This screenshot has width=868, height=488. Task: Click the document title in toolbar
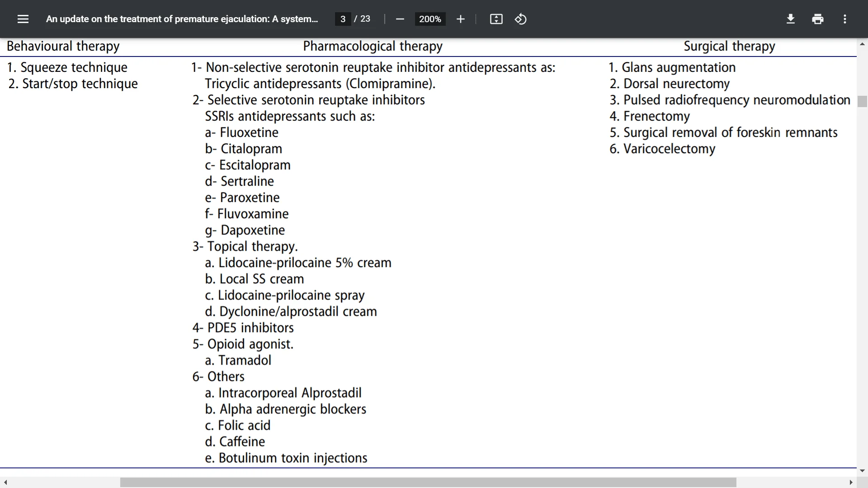point(182,19)
